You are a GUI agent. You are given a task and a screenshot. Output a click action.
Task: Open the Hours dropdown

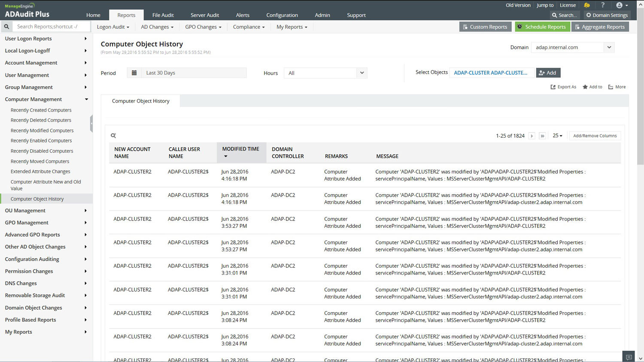click(361, 73)
